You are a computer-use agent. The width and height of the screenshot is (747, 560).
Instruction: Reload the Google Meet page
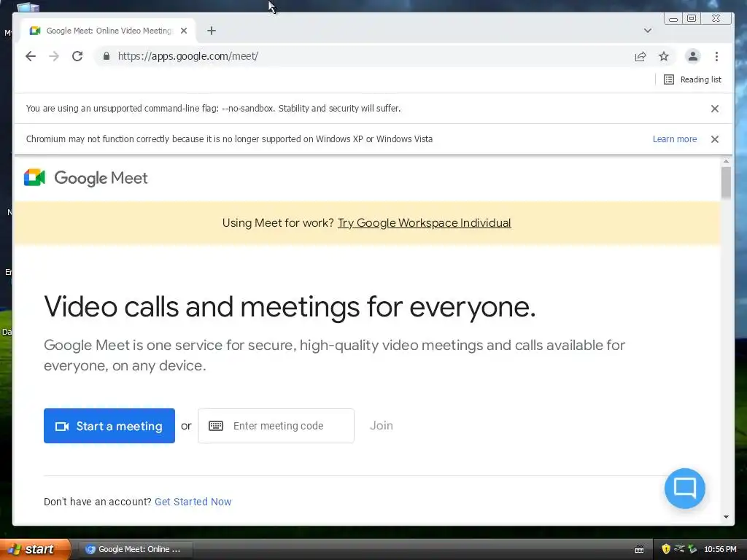[77, 56]
